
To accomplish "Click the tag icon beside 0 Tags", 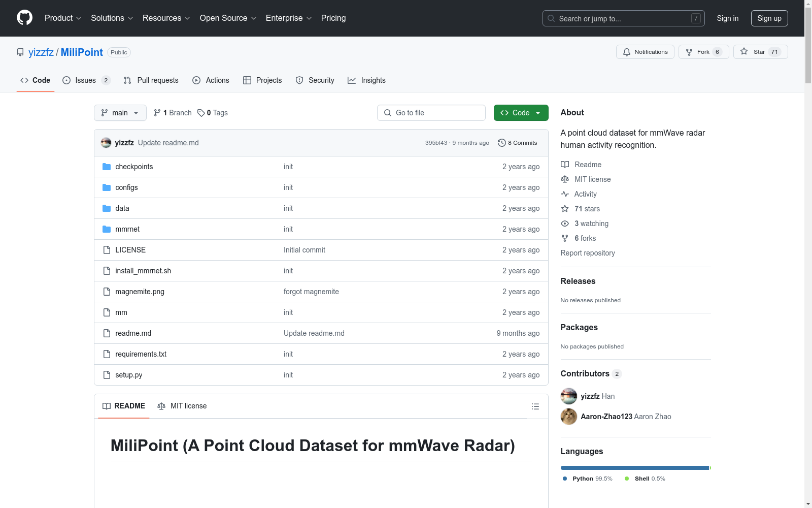I will click(x=201, y=113).
